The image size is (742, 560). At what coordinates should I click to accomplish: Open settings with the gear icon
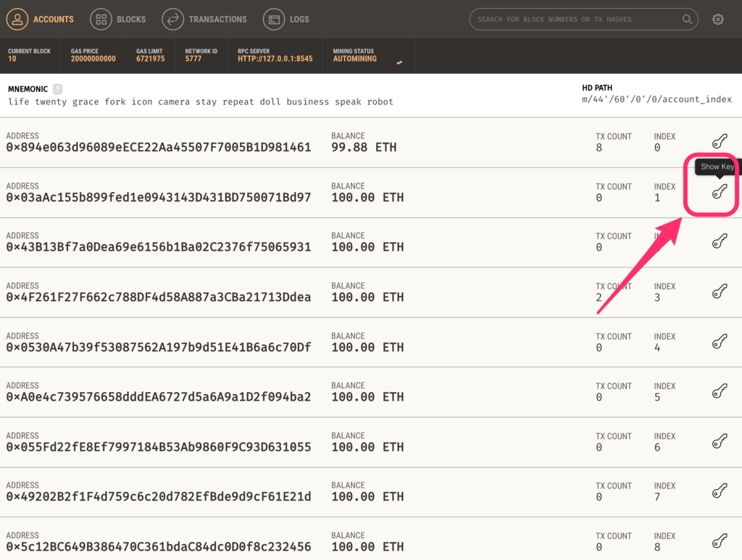pos(718,20)
